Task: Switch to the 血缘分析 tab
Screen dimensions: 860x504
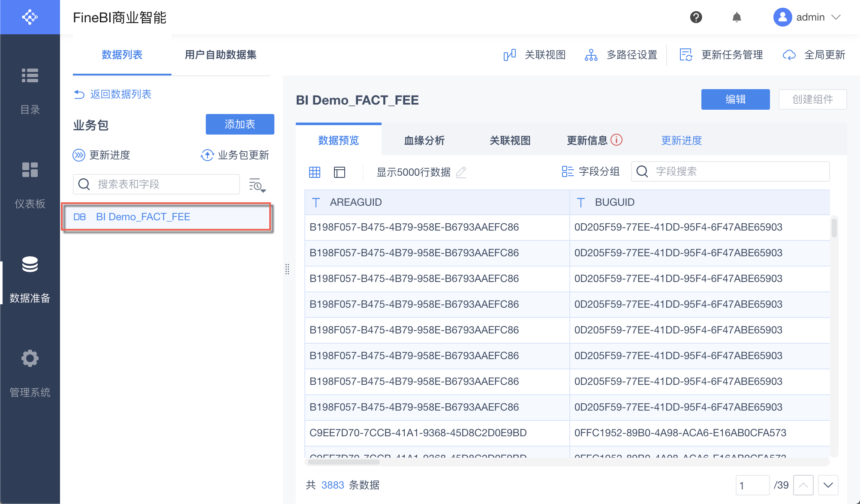Action: tap(424, 140)
